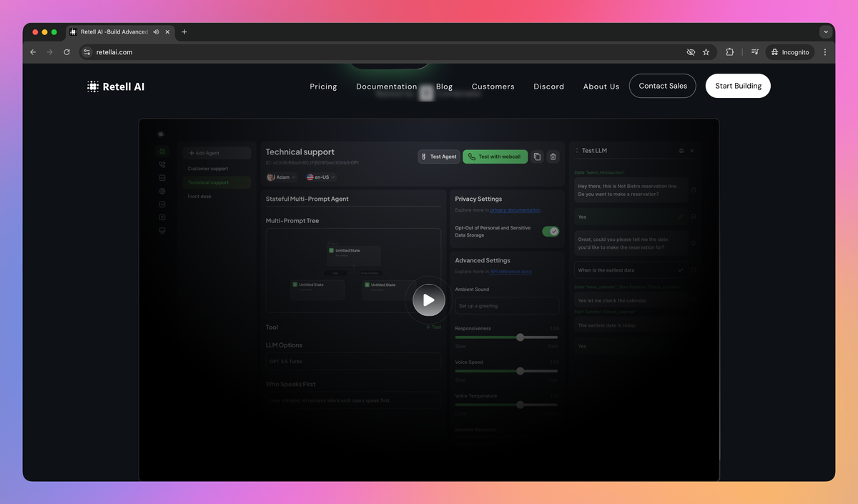Viewport: 858px width, 504px height.
Task: Open a new browser tab
Action: (184, 32)
